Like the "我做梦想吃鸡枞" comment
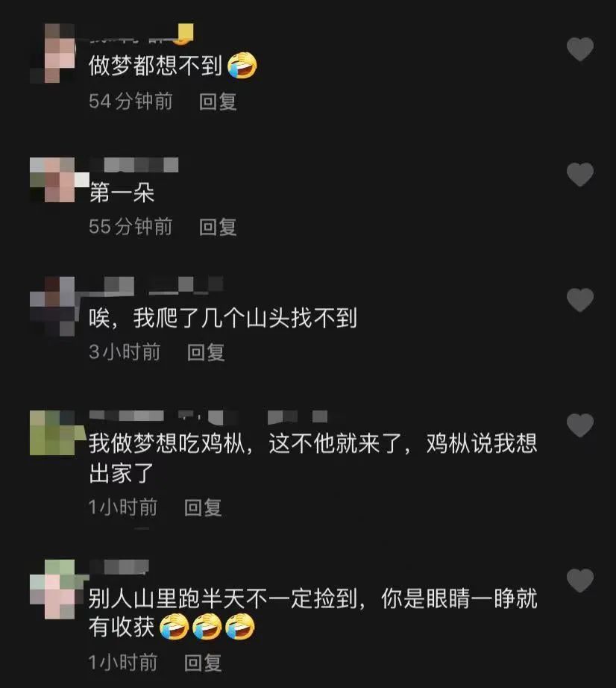This screenshot has width=616, height=688. click(580, 425)
